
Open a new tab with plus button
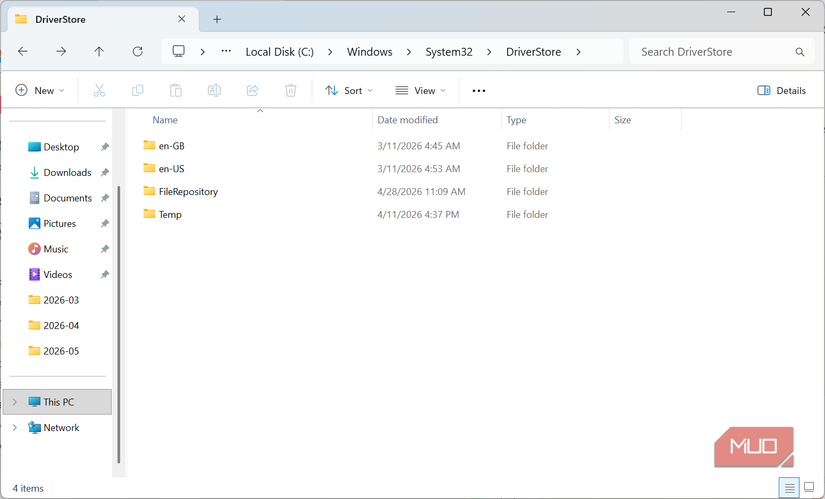tap(217, 19)
